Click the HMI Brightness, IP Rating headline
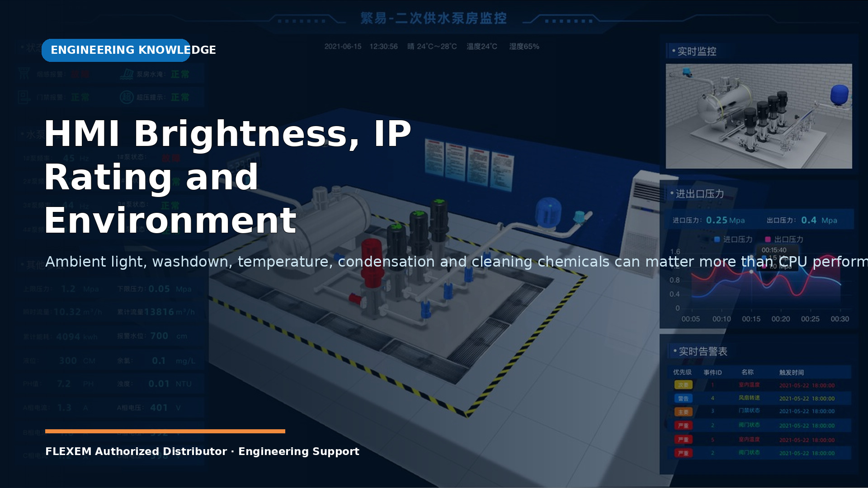 [x=227, y=177]
